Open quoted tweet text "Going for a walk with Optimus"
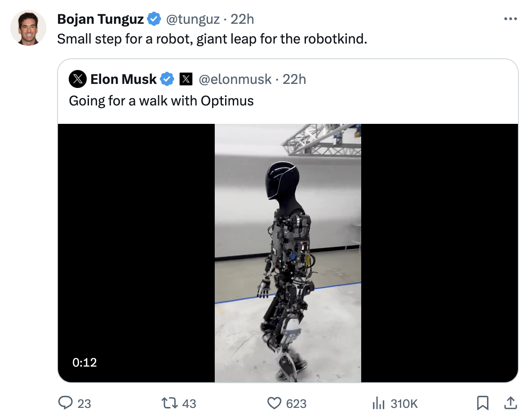531x420 pixels. point(161,101)
